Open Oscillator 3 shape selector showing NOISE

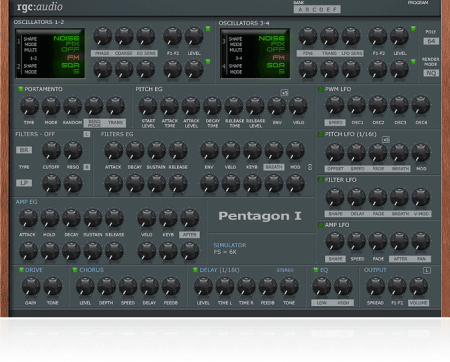click(272, 38)
